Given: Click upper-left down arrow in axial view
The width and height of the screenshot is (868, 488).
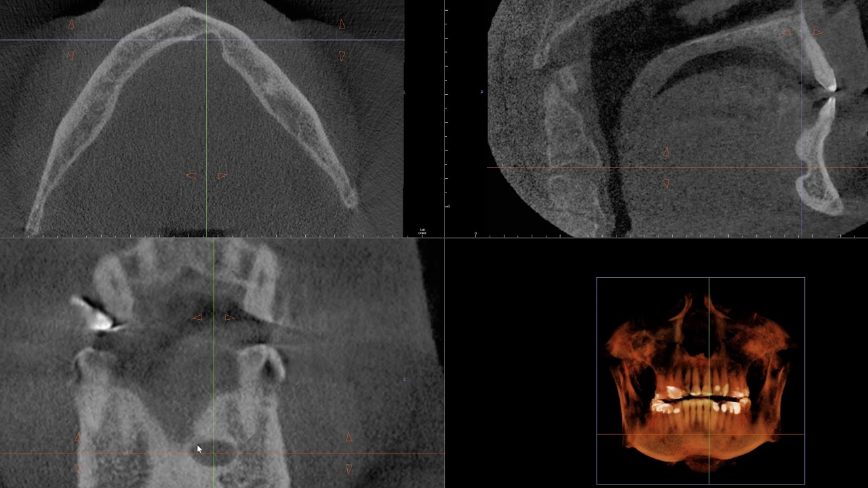Looking at the screenshot, I should pos(71,56).
